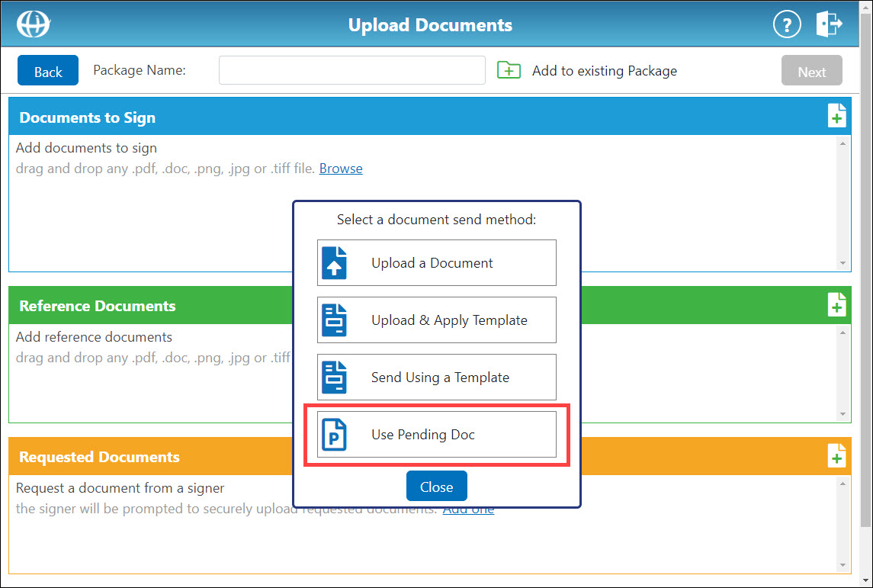This screenshot has width=873, height=588.
Task: Click the upload arrow icon for Upload a Document
Action: [x=333, y=262]
